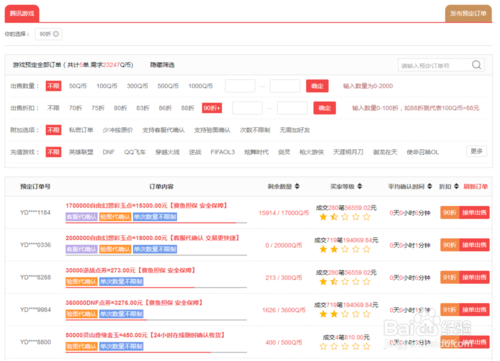Filter games by QQ飞车
The width and height of the screenshot is (500, 361).
tap(135, 152)
